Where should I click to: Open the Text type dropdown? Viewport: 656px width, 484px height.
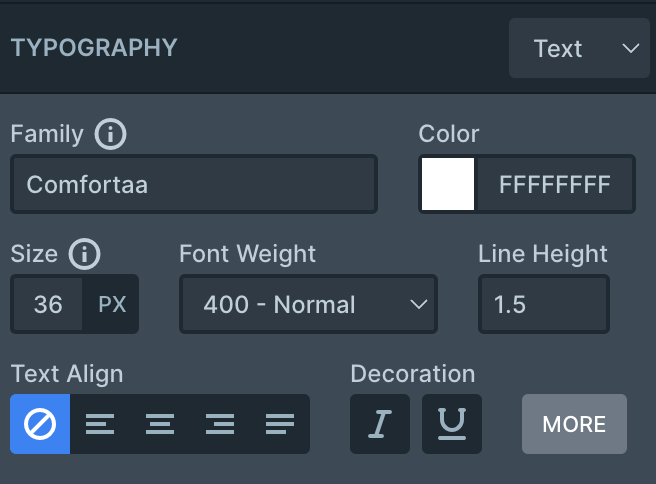coord(579,48)
